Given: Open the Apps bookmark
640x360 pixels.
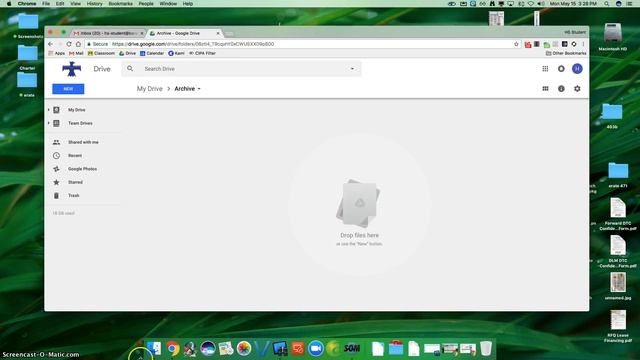Looking at the screenshot, I should pyautogui.click(x=57, y=53).
